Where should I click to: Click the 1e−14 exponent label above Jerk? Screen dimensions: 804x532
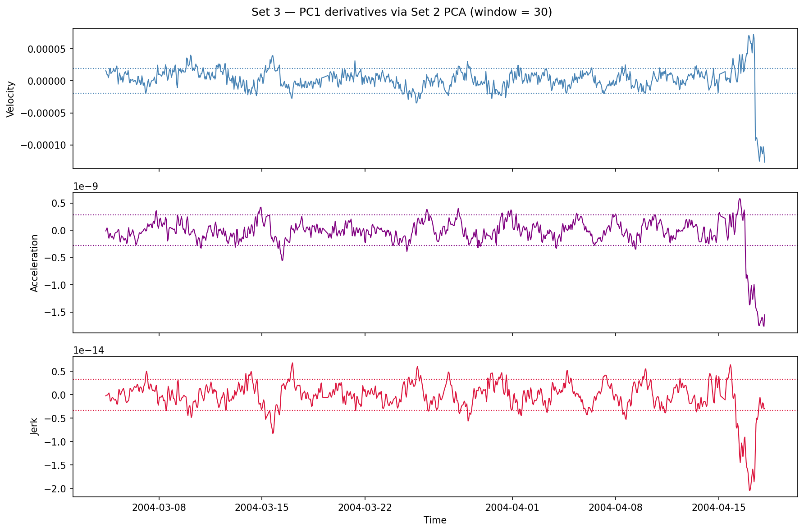click(88, 350)
